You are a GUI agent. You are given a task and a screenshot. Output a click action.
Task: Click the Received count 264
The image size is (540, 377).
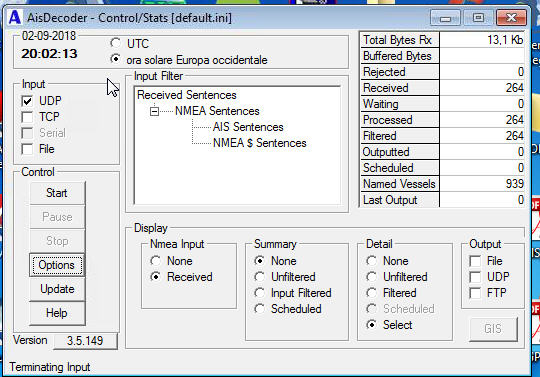pyautogui.click(x=482, y=88)
